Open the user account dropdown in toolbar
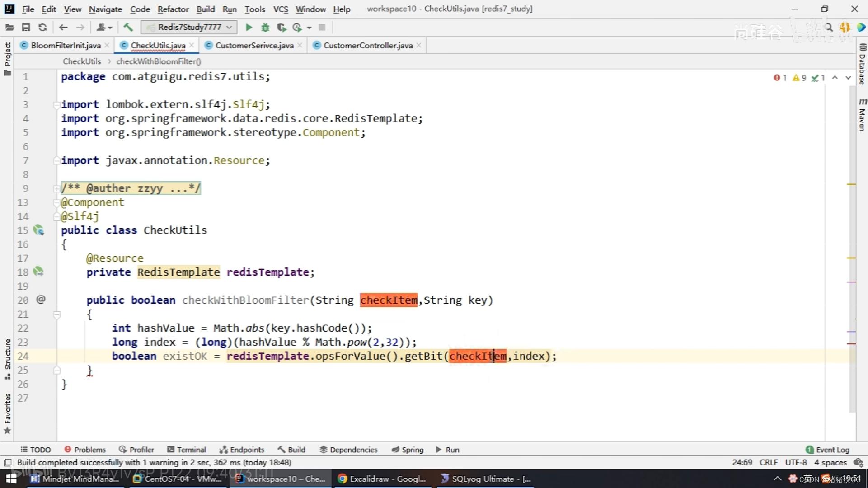This screenshot has height=488, width=868. pos(104,28)
